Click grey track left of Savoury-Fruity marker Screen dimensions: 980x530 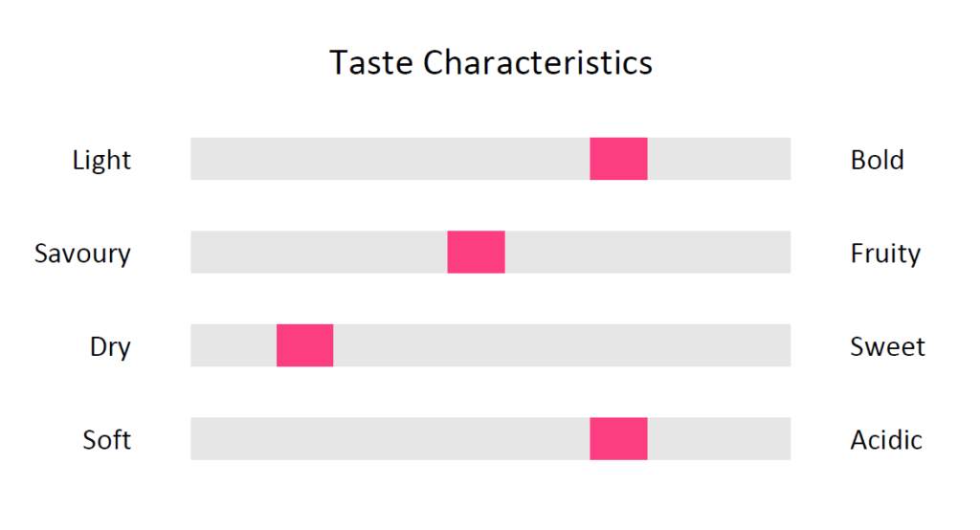319,252
